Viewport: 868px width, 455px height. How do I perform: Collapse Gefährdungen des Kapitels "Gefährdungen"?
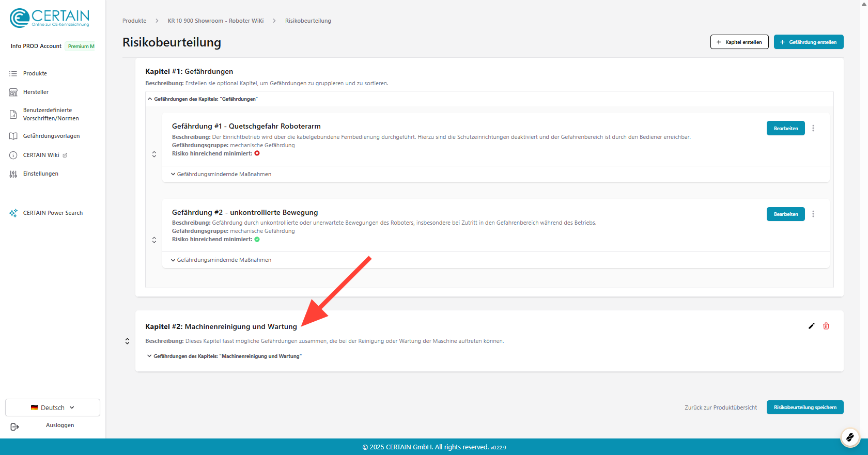pos(203,99)
